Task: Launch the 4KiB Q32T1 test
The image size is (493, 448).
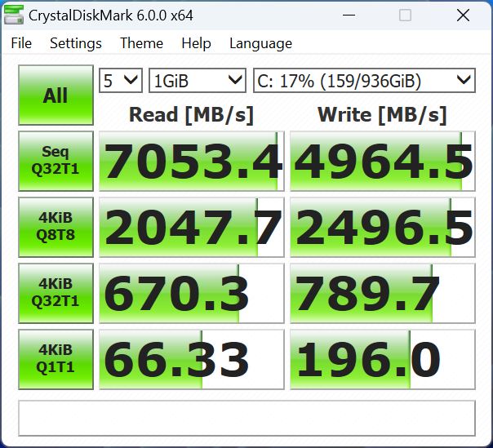Action: coord(56,293)
